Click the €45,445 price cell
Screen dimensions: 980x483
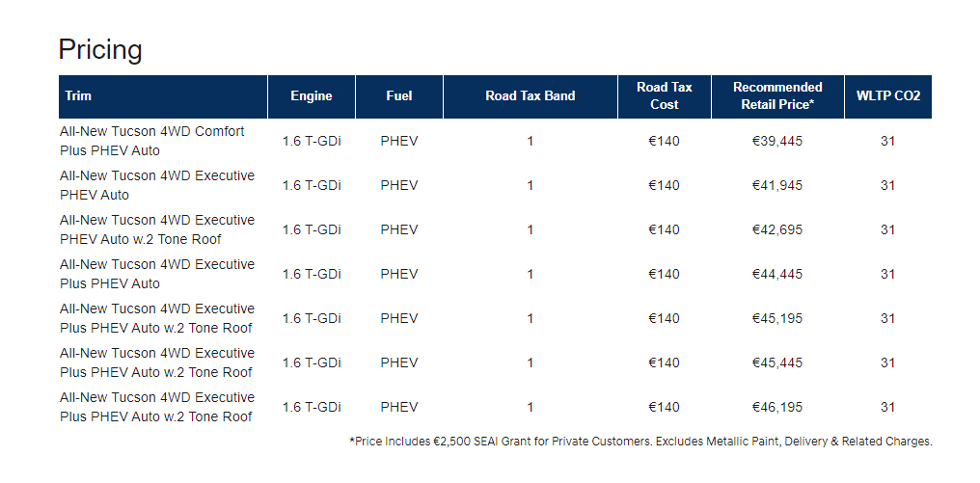(777, 363)
